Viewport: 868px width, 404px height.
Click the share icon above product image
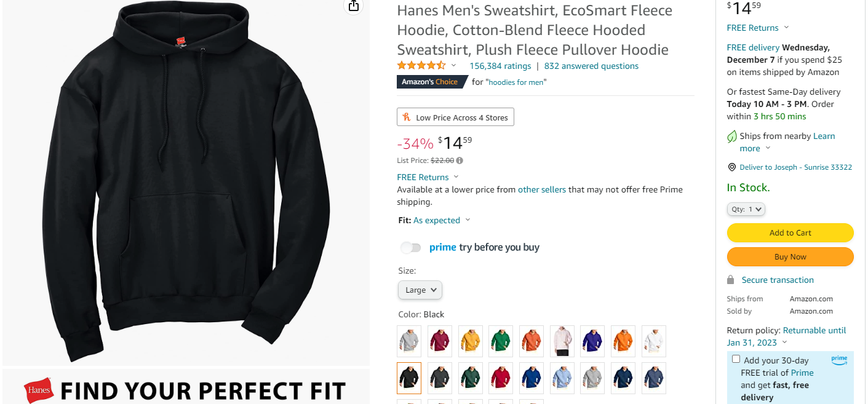coord(353,6)
